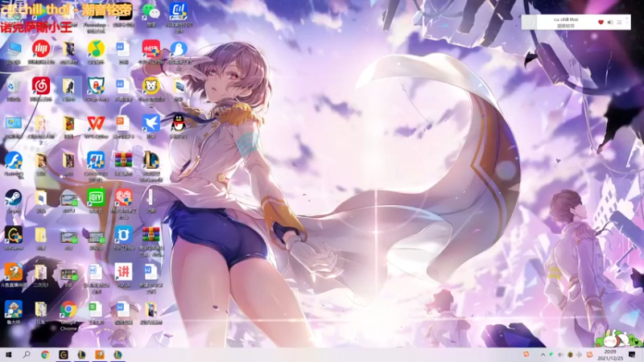Viewport: 644px width, 362px height.
Task: Open taskbar search magnifier
Action: click(x=27, y=355)
